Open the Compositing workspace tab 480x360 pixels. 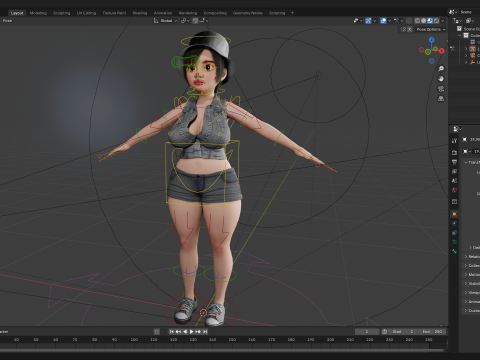[215, 13]
